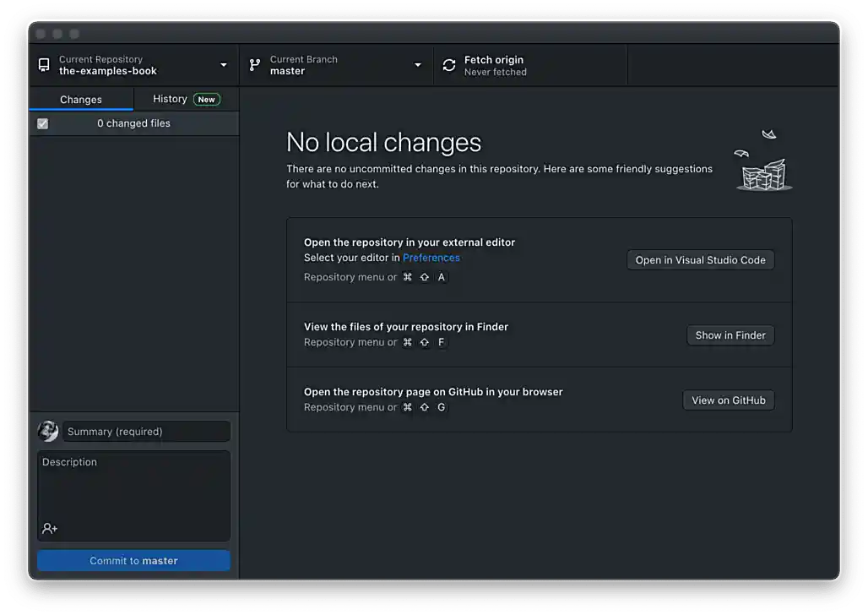The height and width of the screenshot is (615, 868).
Task: Click the Open in Visual Studio Code button
Action: [700, 259]
